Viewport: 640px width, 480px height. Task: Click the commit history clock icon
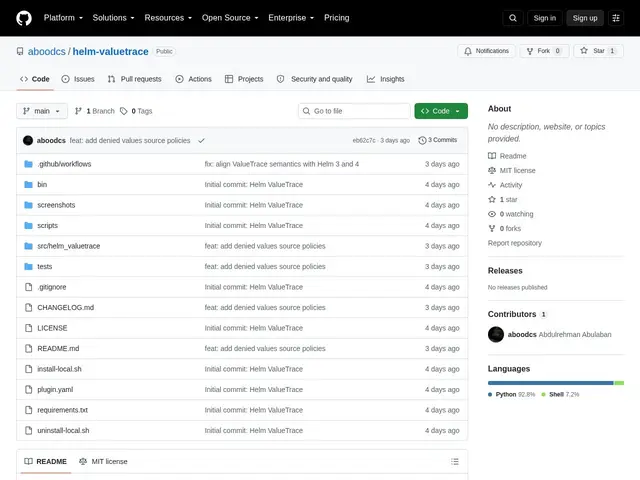[x=422, y=140]
